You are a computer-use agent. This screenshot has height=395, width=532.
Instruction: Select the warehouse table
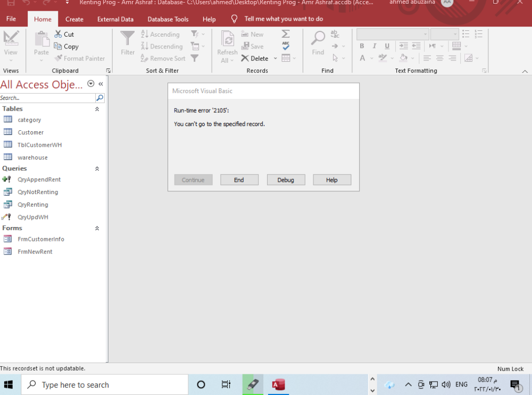[x=32, y=157]
